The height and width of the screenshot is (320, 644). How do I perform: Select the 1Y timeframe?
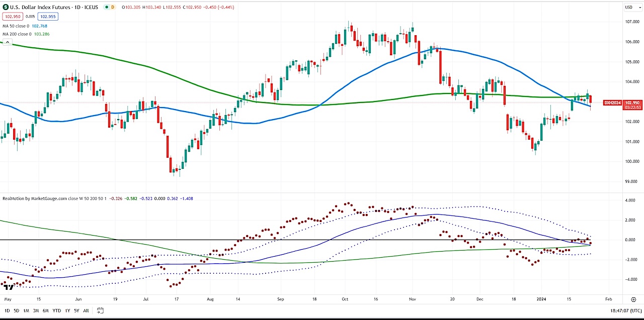tap(67, 310)
